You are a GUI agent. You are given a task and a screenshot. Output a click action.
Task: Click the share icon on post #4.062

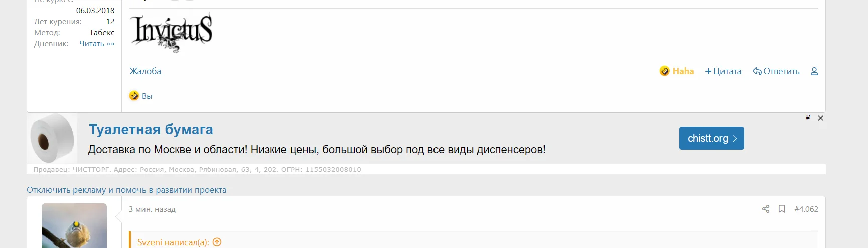click(766, 209)
